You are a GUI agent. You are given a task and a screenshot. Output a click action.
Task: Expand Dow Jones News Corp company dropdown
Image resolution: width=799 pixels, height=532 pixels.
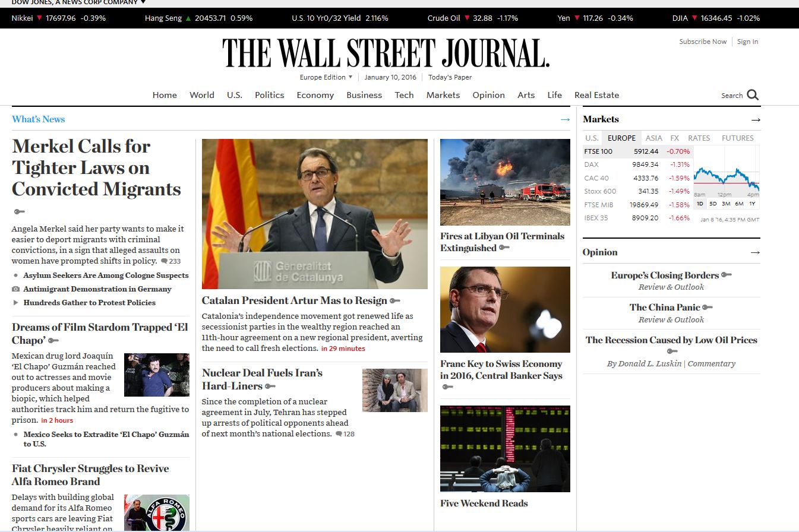143,2
